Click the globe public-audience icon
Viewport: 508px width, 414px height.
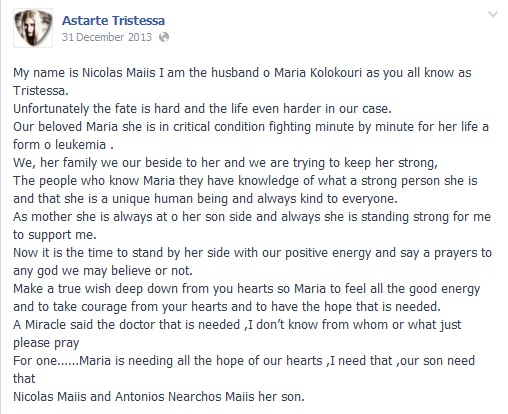(x=164, y=37)
